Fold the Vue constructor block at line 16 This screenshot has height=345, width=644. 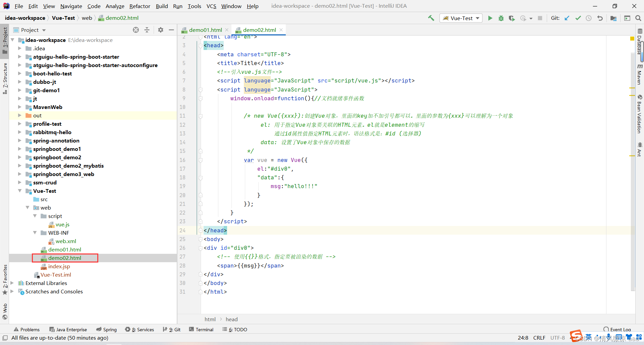click(201, 160)
